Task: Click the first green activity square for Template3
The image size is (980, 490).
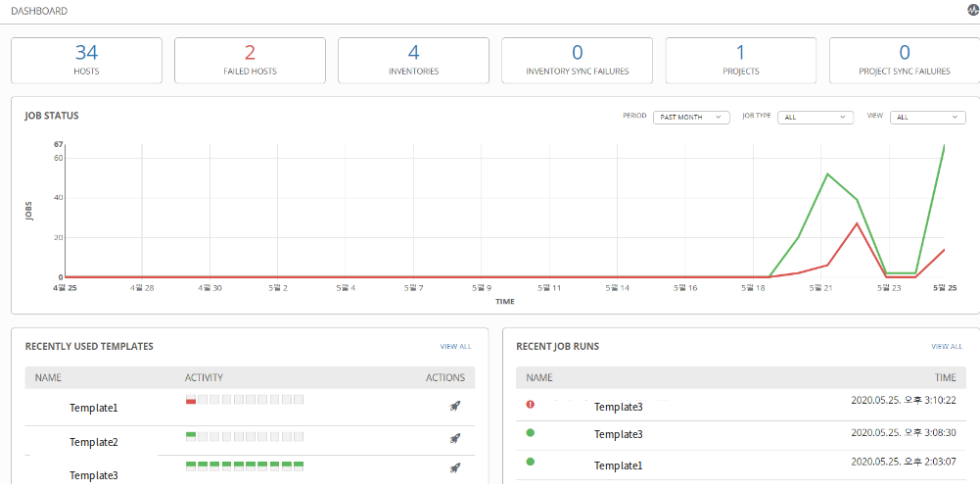Action: click(191, 465)
